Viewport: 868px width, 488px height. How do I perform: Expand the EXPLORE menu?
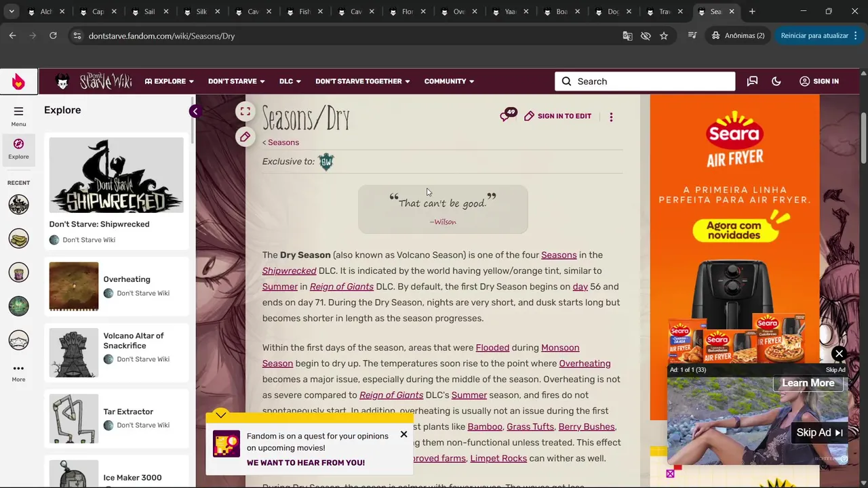tap(170, 81)
